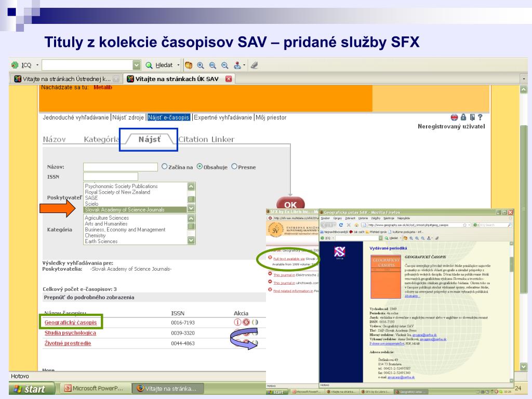
Task: Select Slovak Academy of Science Journals provider
Action: pos(136,210)
